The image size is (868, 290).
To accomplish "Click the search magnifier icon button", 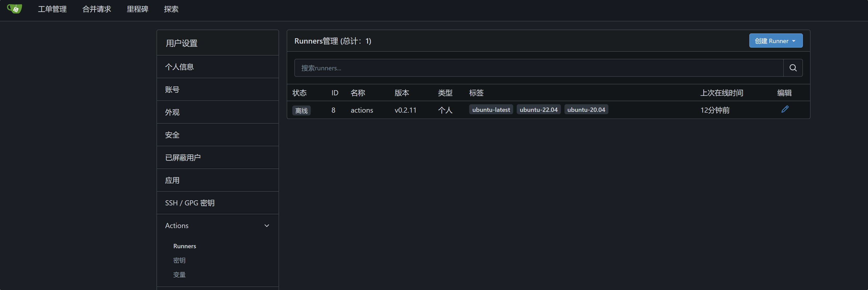I will tap(792, 68).
